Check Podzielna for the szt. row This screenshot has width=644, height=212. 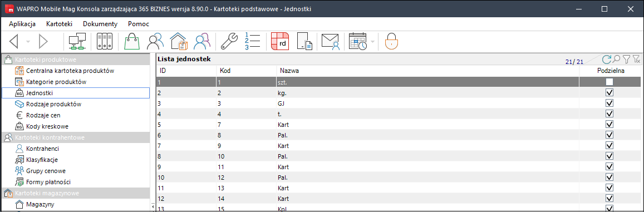[x=609, y=82]
